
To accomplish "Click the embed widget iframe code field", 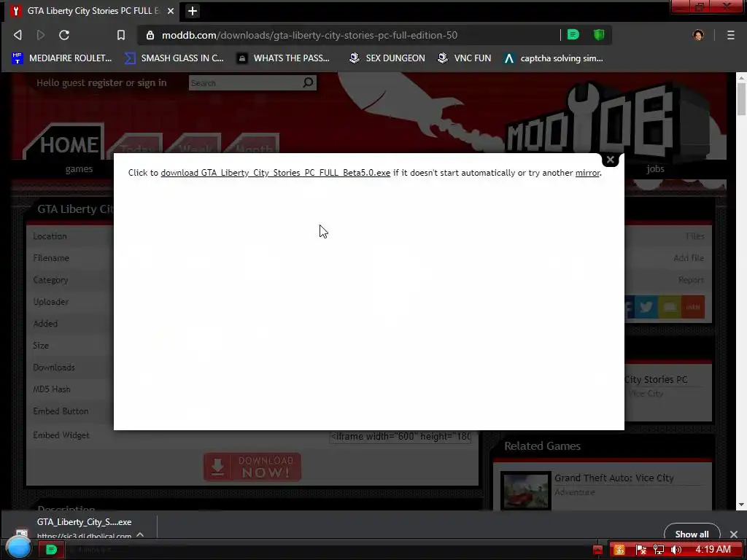I will point(400,436).
